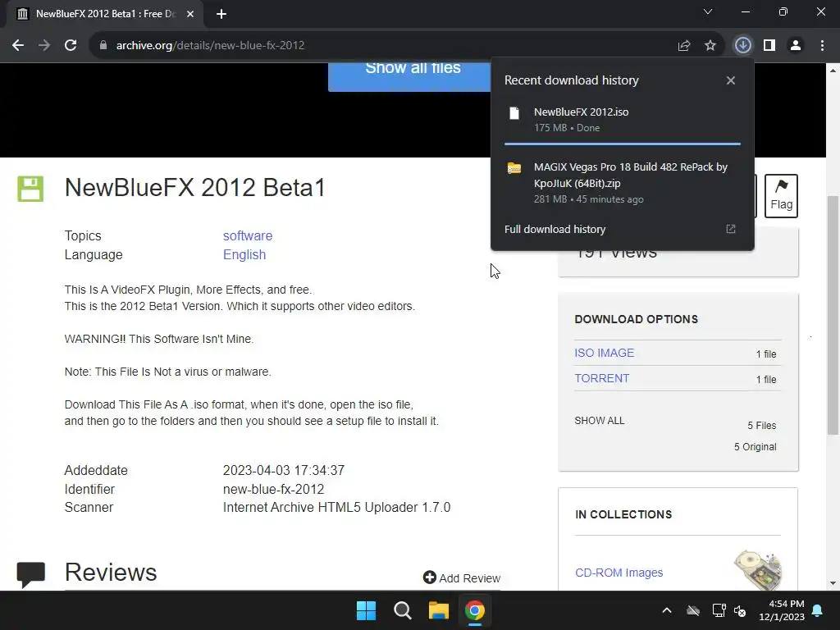
Task: Open the software topic link
Action: (248, 235)
